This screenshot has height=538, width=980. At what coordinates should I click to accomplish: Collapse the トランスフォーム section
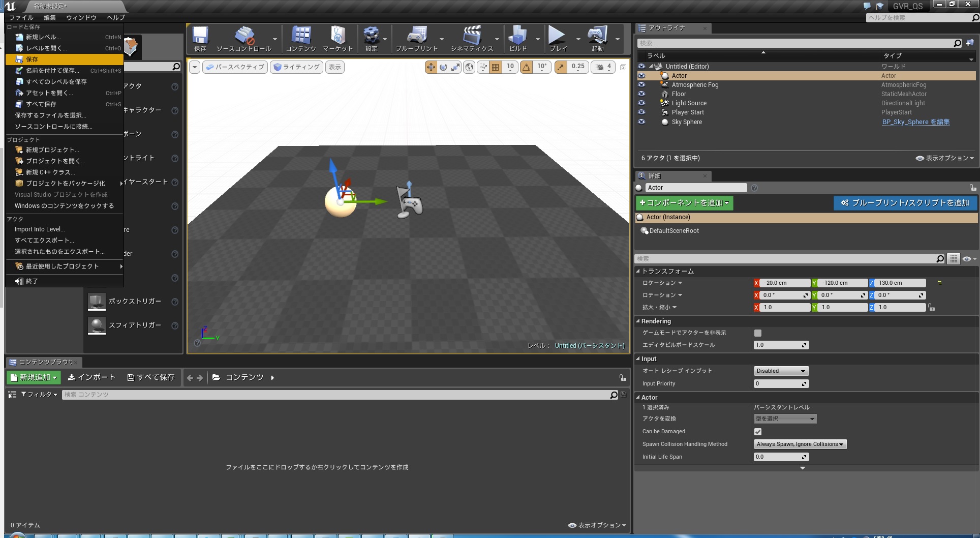tap(638, 271)
